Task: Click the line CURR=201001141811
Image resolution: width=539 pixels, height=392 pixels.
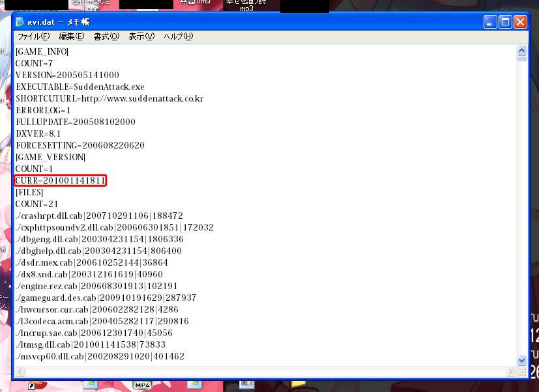Action: [61, 180]
